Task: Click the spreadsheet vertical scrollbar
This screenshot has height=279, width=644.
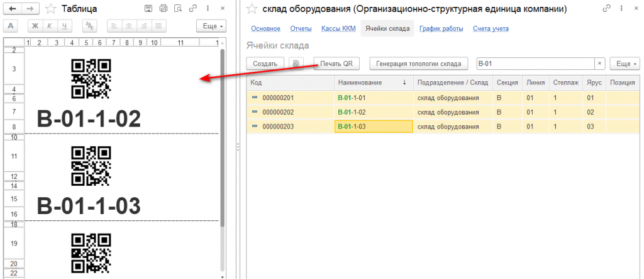Action: click(x=223, y=138)
